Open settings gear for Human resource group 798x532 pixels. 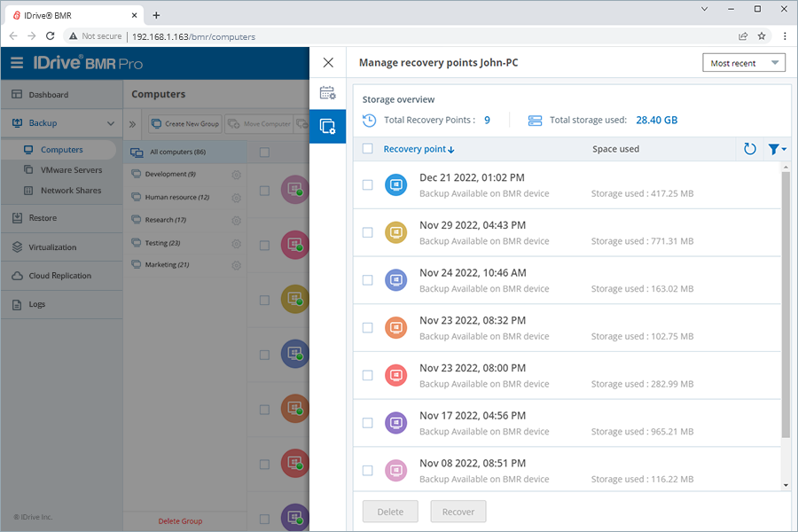pyautogui.click(x=236, y=198)
